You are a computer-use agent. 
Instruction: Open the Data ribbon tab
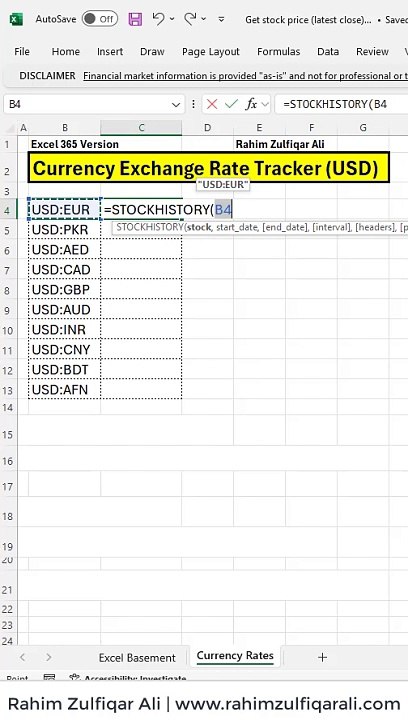pos(328,52)
